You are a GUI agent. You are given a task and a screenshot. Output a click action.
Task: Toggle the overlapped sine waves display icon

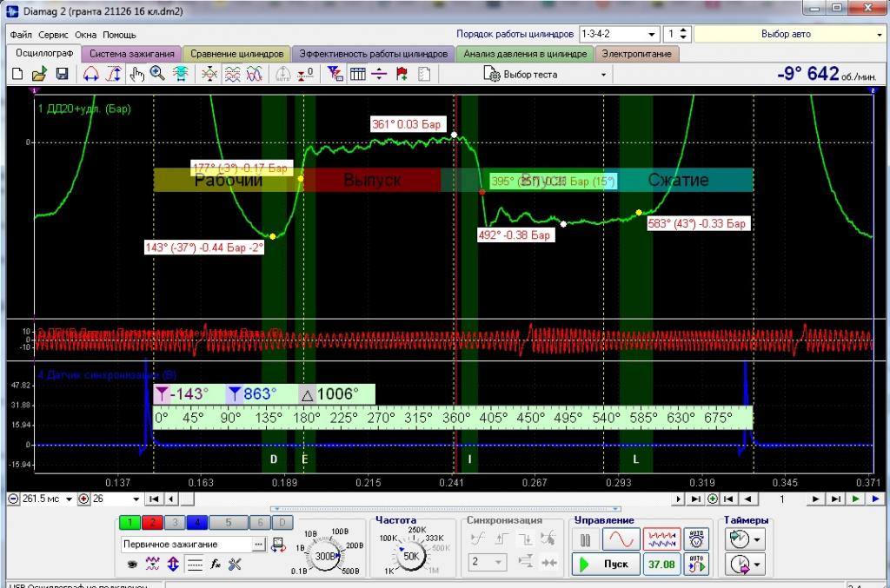255,75
